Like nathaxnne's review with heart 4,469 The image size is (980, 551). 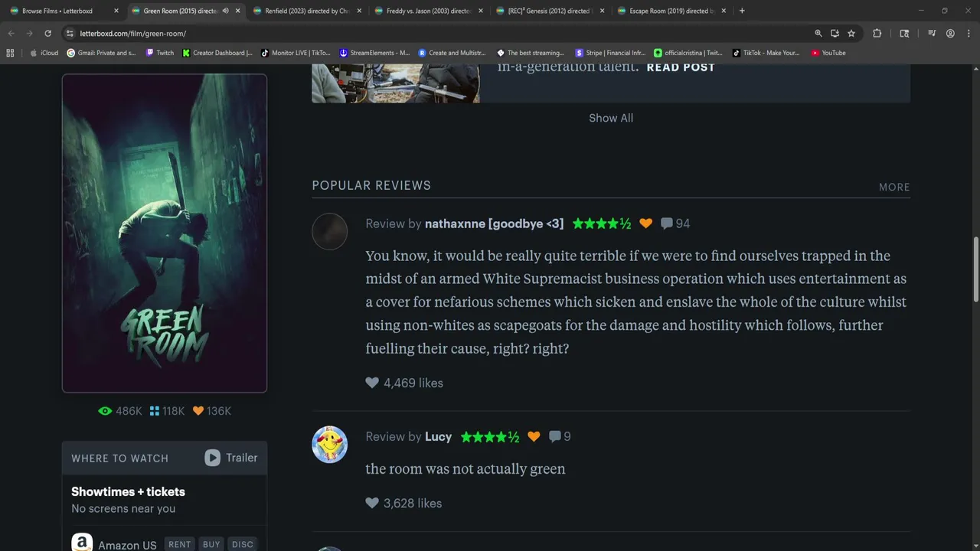tap(372, 383)
